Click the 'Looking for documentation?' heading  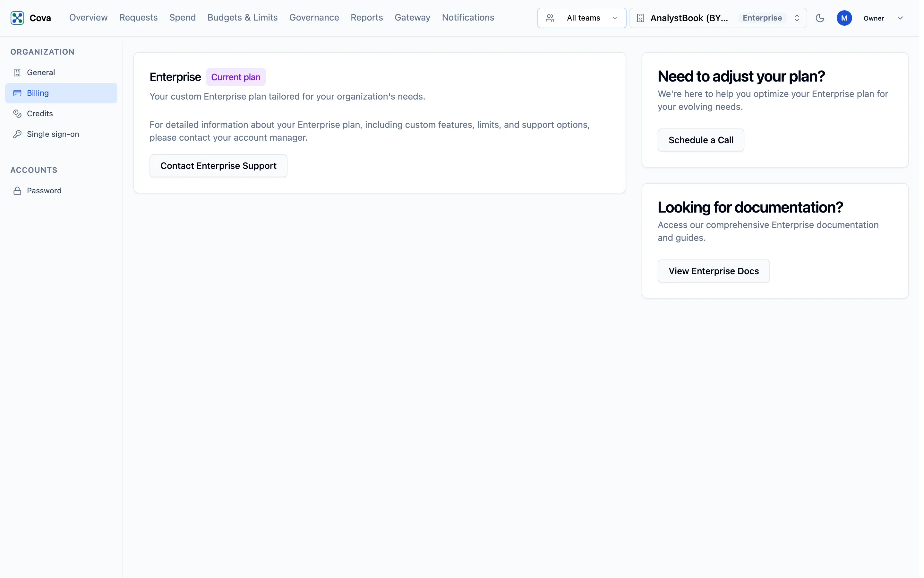[x=750, y=207]
